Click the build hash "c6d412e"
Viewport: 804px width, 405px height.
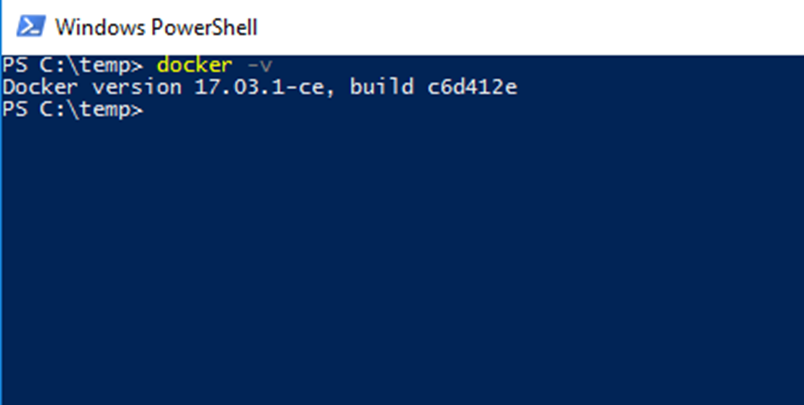point(472,88)
